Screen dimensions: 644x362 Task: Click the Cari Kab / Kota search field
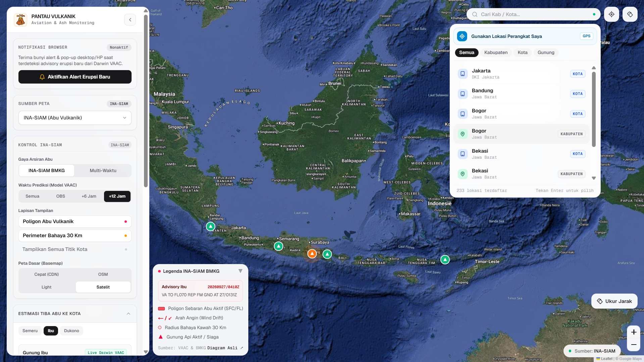point(534,14)
